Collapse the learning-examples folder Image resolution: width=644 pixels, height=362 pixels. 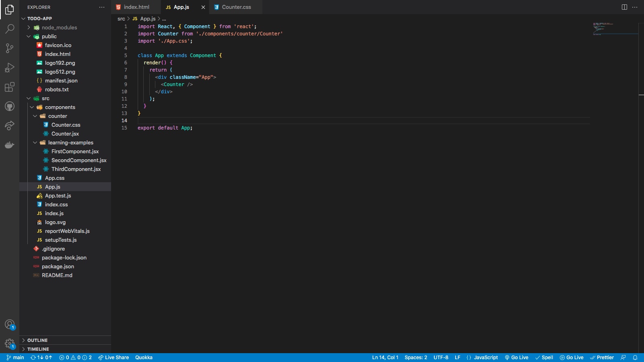pyautogui.click(x=65, y=142)
